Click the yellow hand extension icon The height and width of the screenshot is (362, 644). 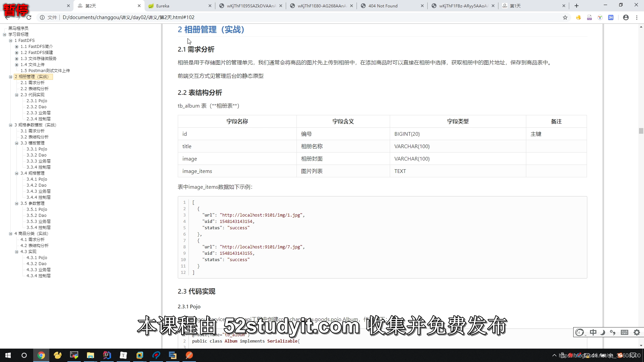(x=579, y=17)
